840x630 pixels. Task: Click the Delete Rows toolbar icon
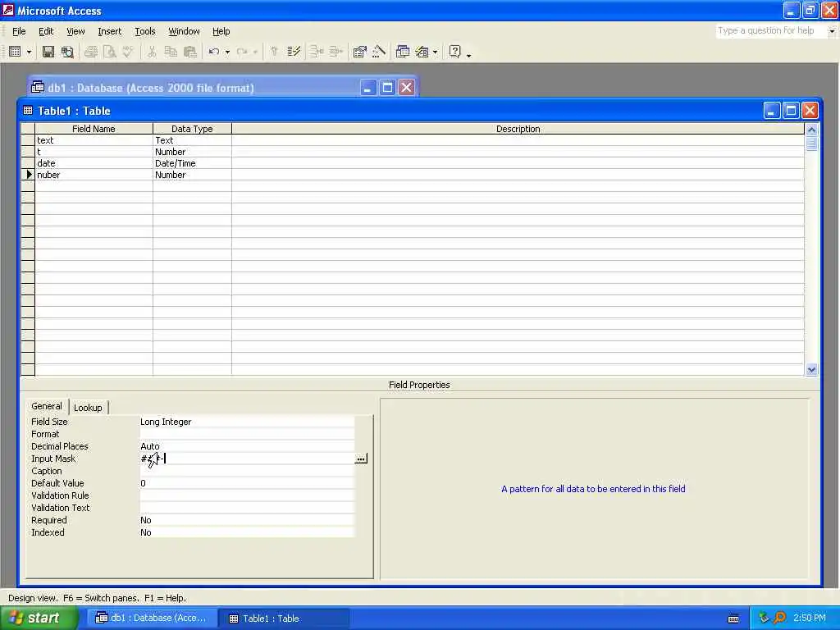click(x=336, y=52)
